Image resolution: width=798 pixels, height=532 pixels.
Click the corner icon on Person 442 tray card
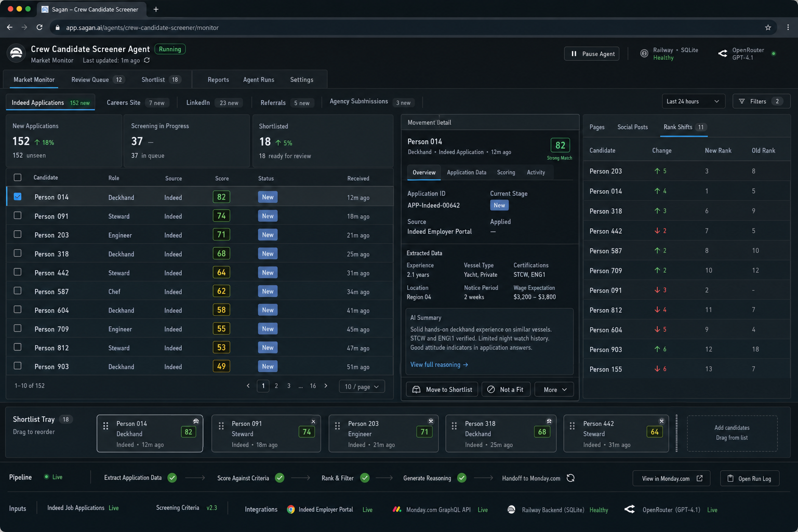click(x=661, y=421)
